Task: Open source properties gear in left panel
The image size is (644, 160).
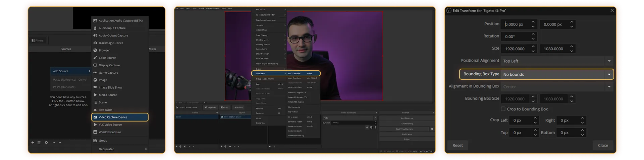Action: [x=46, y=143]
